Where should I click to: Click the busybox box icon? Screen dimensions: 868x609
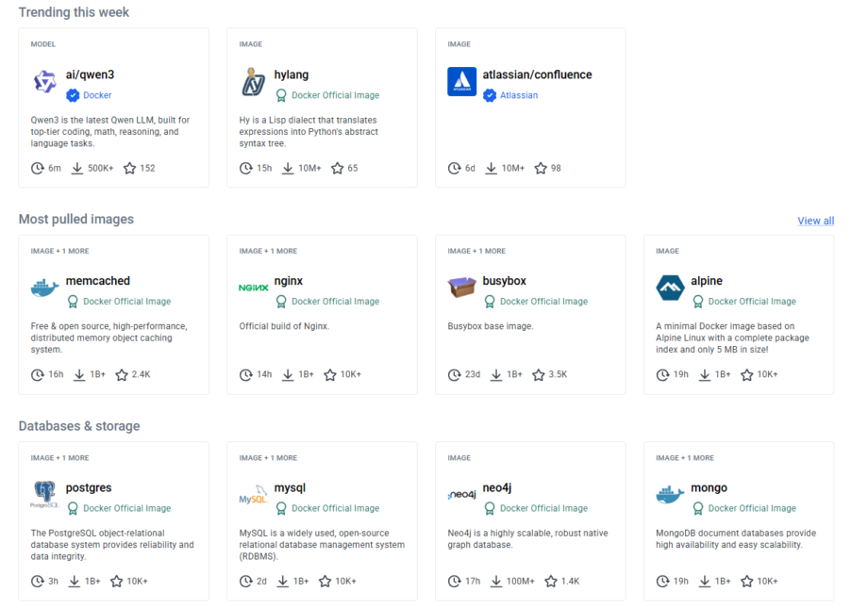461,288
